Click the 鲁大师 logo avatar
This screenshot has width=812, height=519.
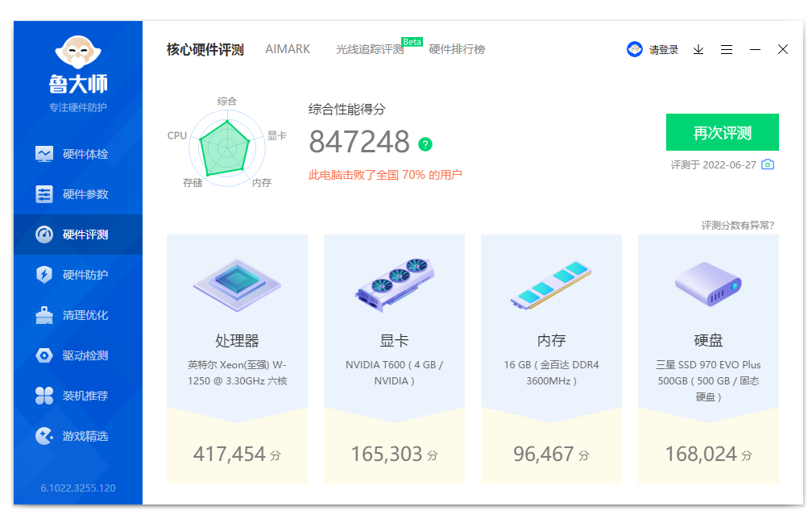click(x=78, y=52)
